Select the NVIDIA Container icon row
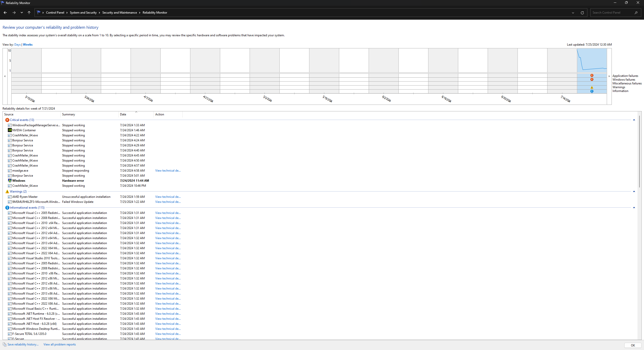The width and height of the screenshot is (644, 350). [x=10, y=130]
